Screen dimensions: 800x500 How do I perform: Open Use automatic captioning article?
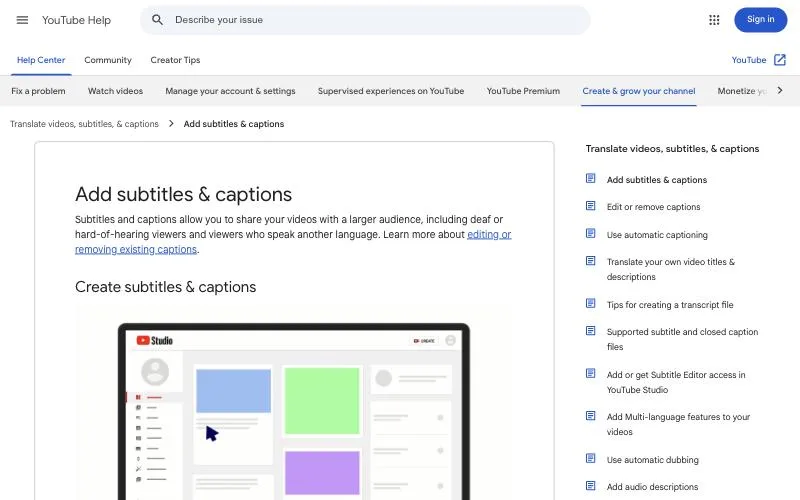[657, 235]
